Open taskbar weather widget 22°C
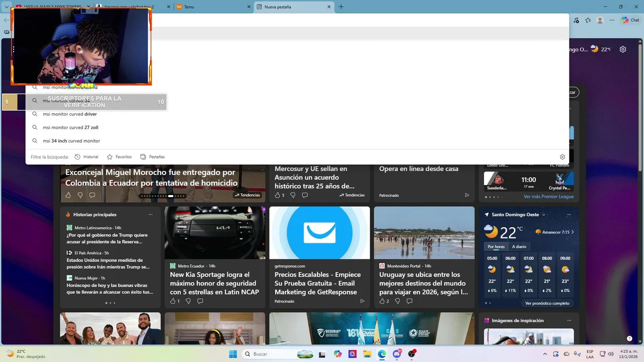644x362 pixels. 25,354
